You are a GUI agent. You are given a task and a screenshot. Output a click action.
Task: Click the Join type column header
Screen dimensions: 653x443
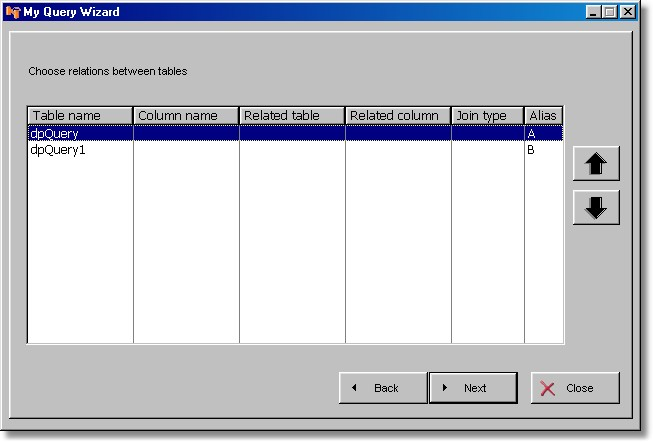coord(488,116)
